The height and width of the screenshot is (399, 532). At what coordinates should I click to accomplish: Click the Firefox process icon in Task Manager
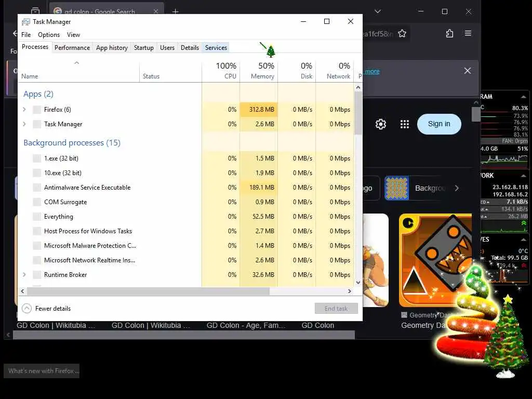(x=37, y=110)
